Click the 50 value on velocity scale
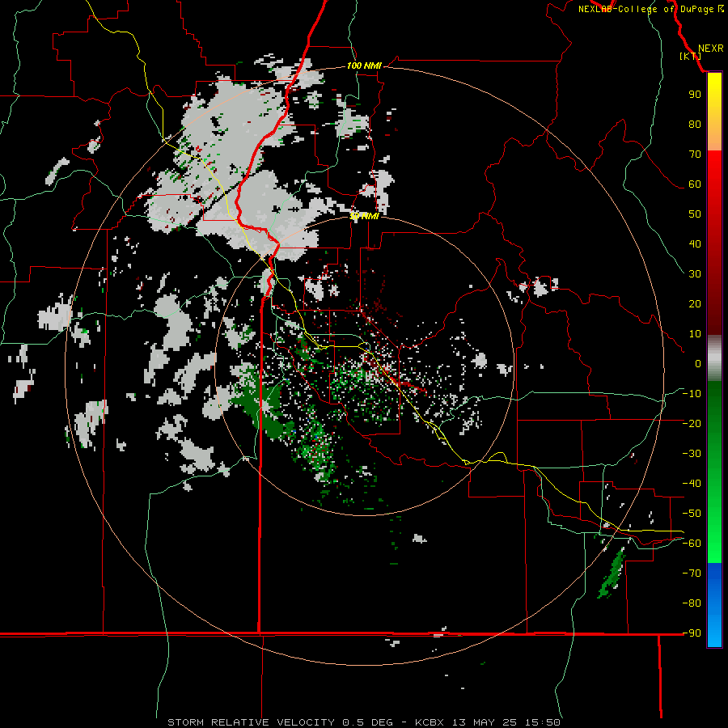This screenshot has height=728, width=728. pyautogui.click(x=695, y=214)
